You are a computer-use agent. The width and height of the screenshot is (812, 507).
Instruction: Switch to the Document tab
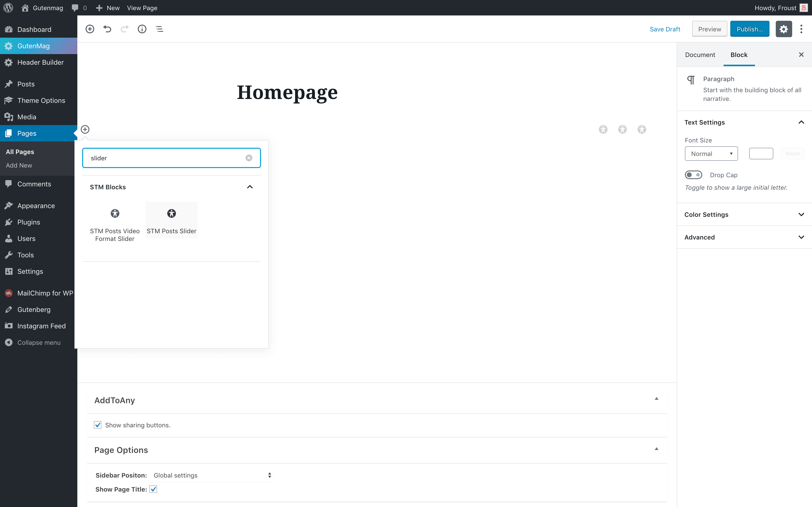coord(700,55)
